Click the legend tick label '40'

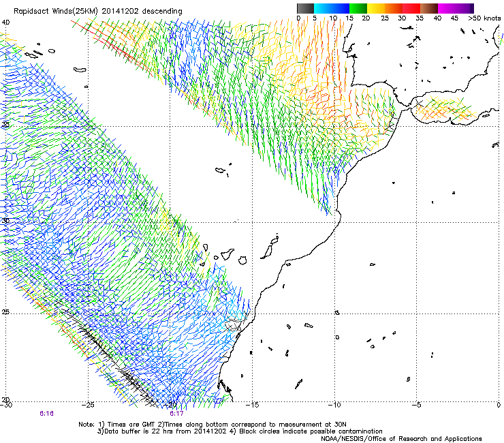pyautogui.click(x=437, y=18)
